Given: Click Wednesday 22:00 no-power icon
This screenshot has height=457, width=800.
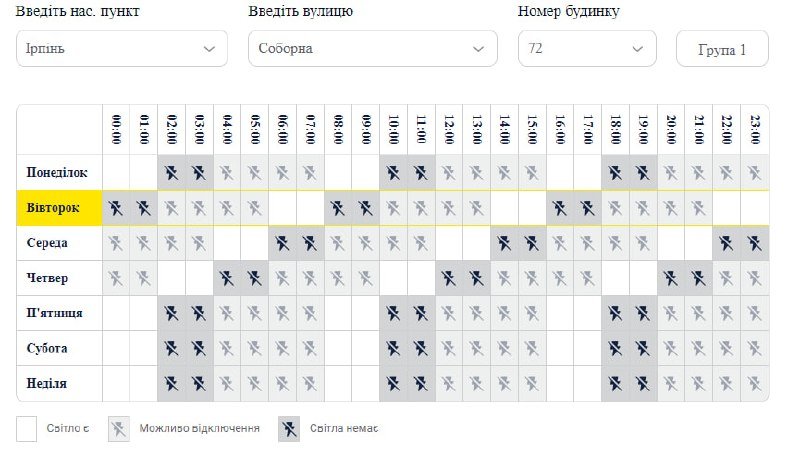Looking at the screenshot, I should pos(726,243).
